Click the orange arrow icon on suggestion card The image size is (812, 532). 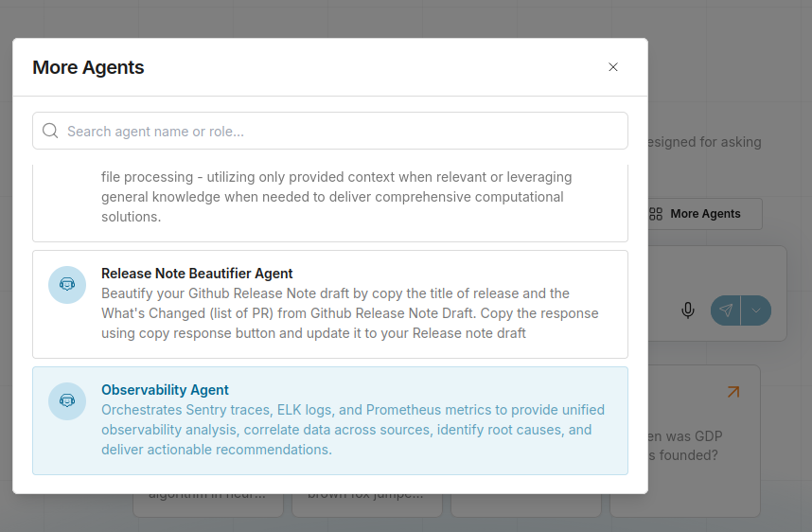pos(733,391)
